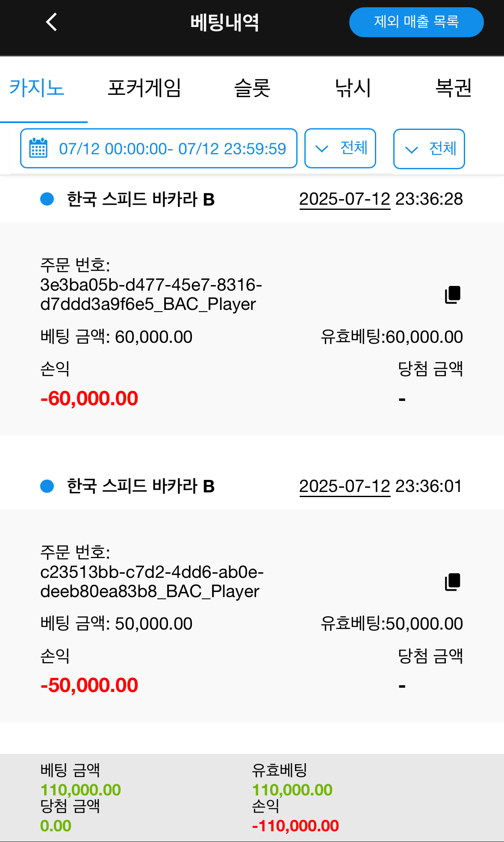Click the first 한국 스피드 바카라 B title
The width and height of the screenshot is (504, 842).
141,200
